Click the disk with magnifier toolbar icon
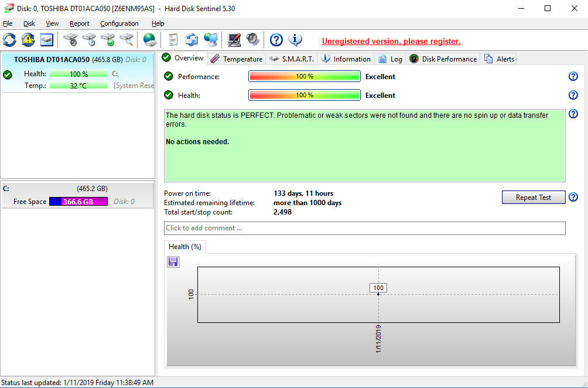This screenshot has height=388, width=588. (127, 40)
